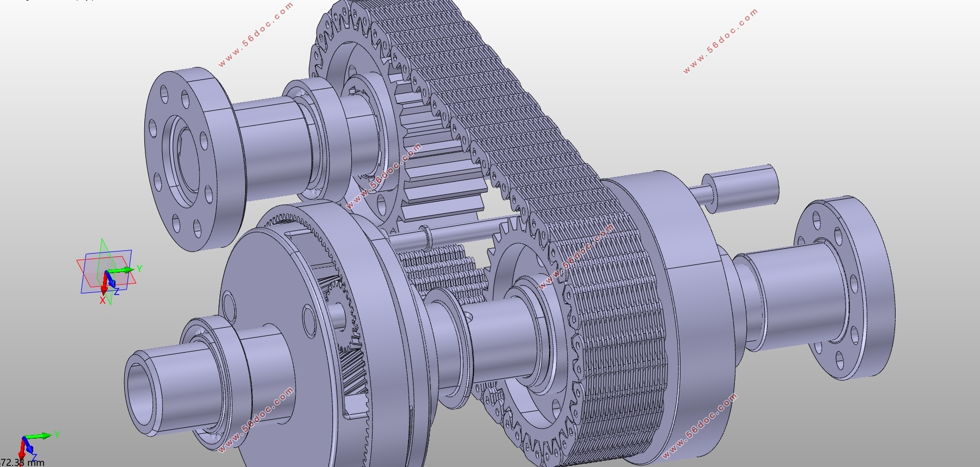This screenshot has width=980, height=467.
Task: Select the right-side bolted flange in the model
Action: (x=844, y=288)
